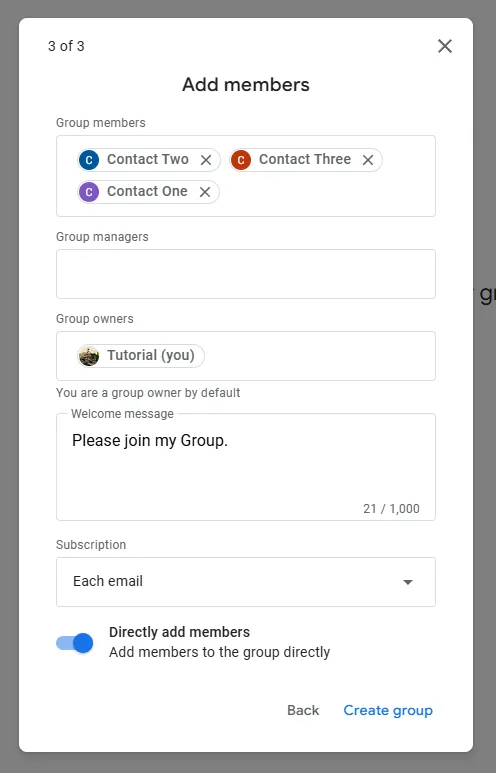
Task: Click the Subscription dropdown arrow
Action: [408, 582]
